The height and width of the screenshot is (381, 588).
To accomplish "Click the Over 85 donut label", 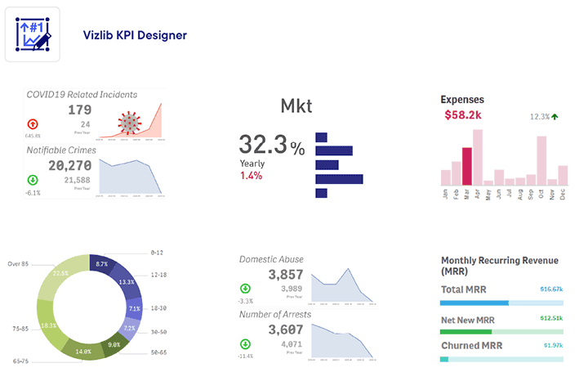I will (18, 264).
